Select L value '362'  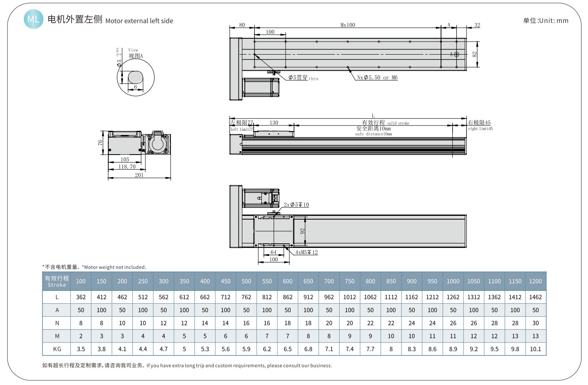tap(81, 297)
